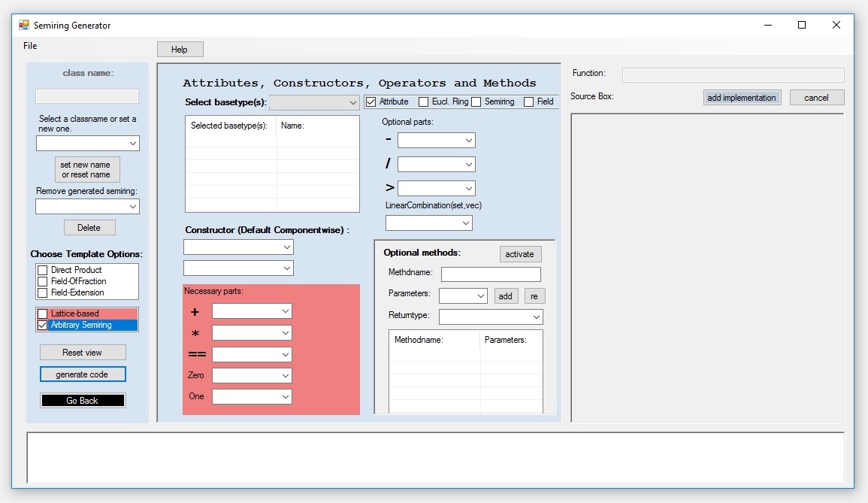Tick the Lattice-based checkbox
Screen dimensions: 868x503
(x=43, y=314)
